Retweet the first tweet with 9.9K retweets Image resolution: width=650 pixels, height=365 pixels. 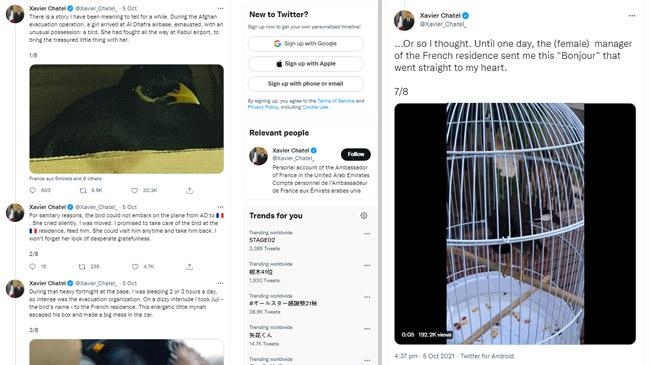click(x=83, y=190)
